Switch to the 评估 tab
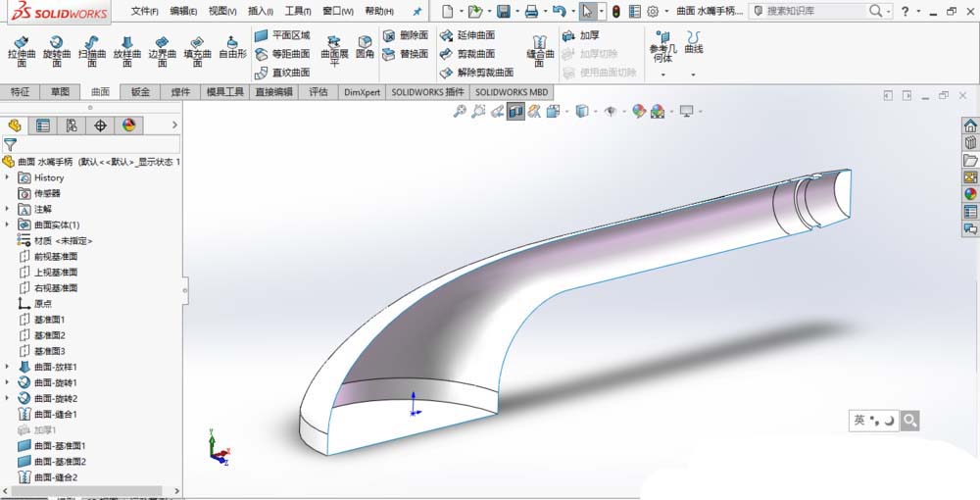This screenshot has width=980, height=500. coord(318,92)
